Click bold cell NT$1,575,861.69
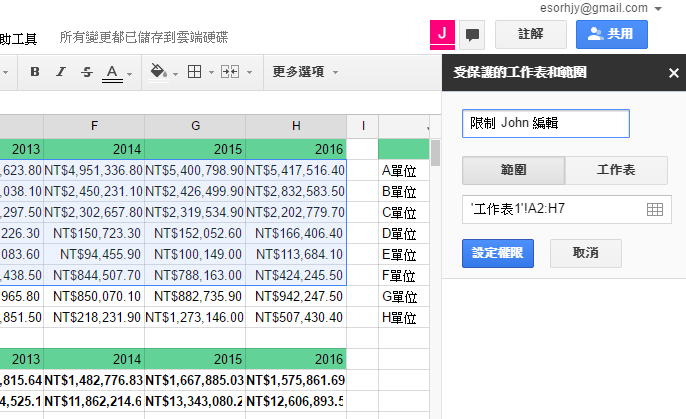686x419 pixels. point(296,380)
